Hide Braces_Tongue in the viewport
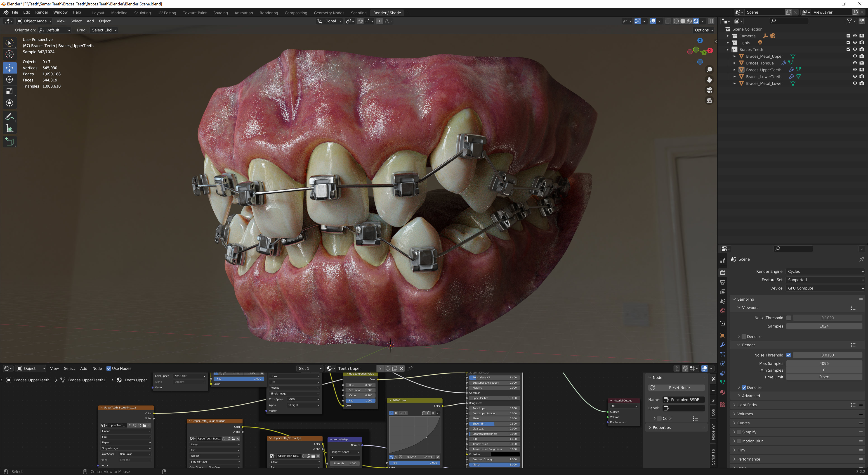 tap(855, 63)
